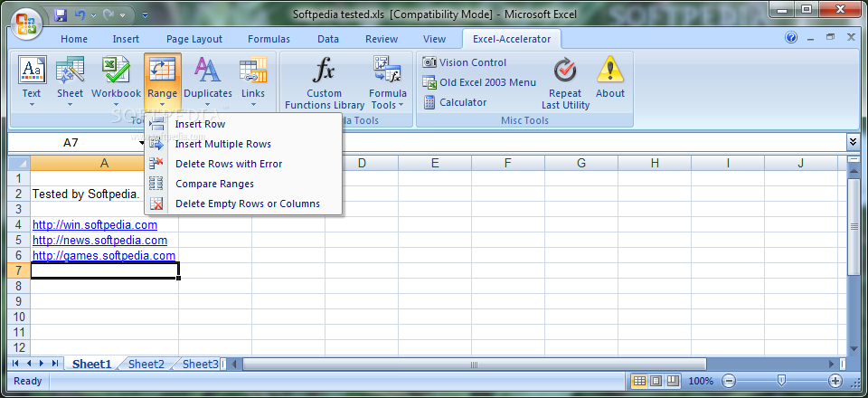Open the http://win.softpedia.com link
Viewport: 868px width, 398px height.
95,224
